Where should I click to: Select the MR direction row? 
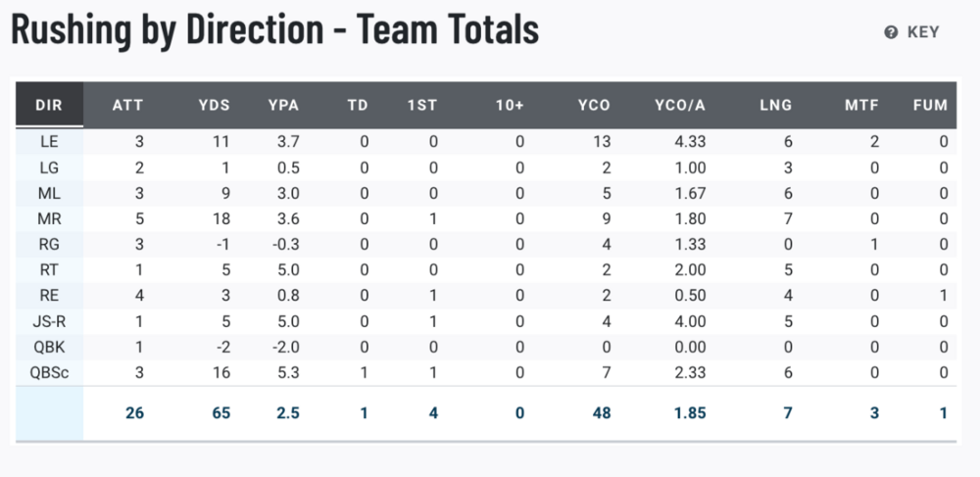tap(49, 218)
